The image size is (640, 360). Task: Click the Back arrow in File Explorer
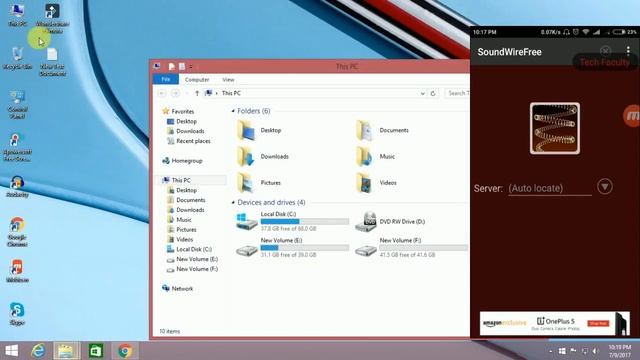(x=162, y=93)
